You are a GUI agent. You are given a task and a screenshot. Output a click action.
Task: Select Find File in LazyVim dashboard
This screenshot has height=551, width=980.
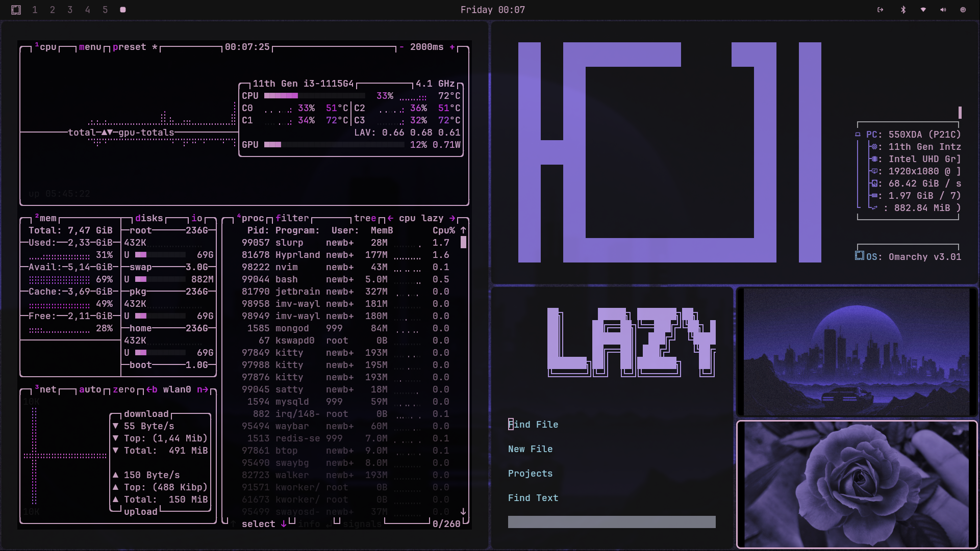pyautogui.click(x=533, y=425)
